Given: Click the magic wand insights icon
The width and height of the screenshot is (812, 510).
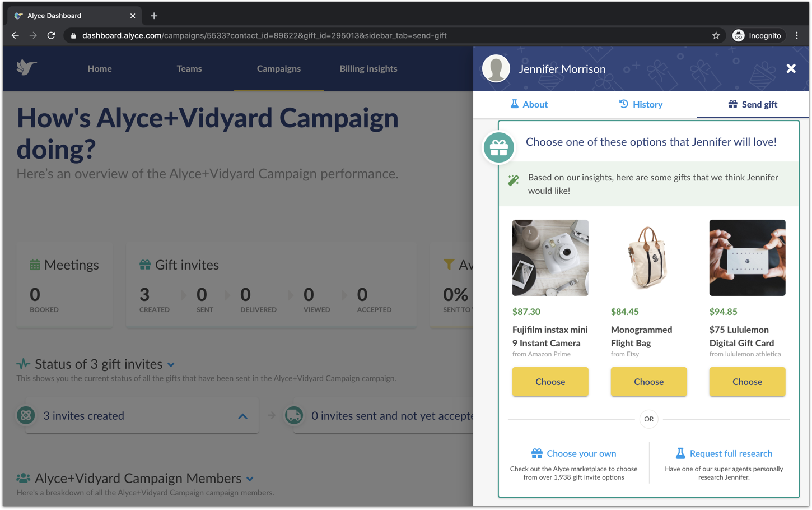Looking at the screenshot, I should click(514, 180).
